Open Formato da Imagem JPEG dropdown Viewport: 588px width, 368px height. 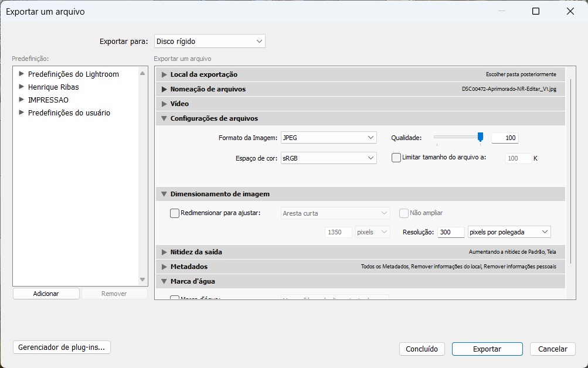coord(328,138)
